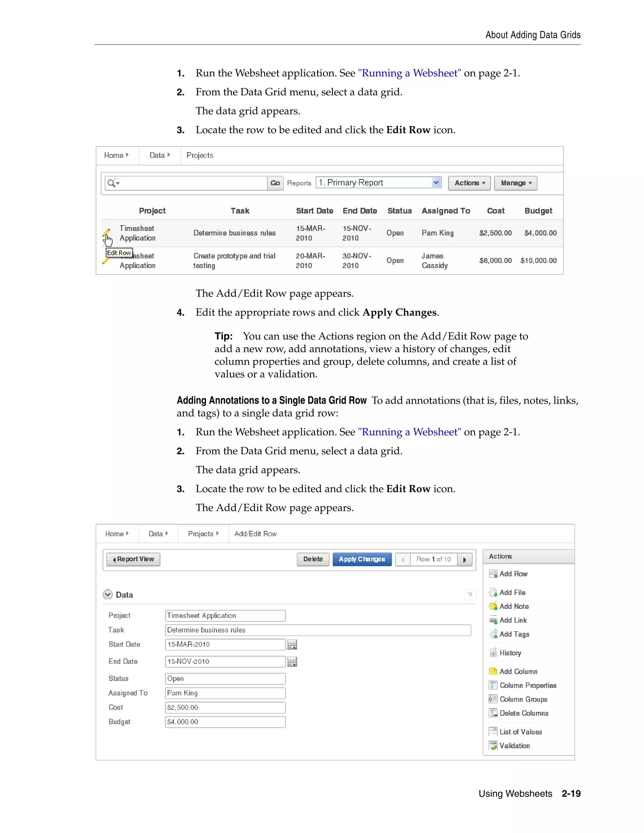Click the Start Date column header in grid
Screen dimensions: 644x833
coord(315,211)
